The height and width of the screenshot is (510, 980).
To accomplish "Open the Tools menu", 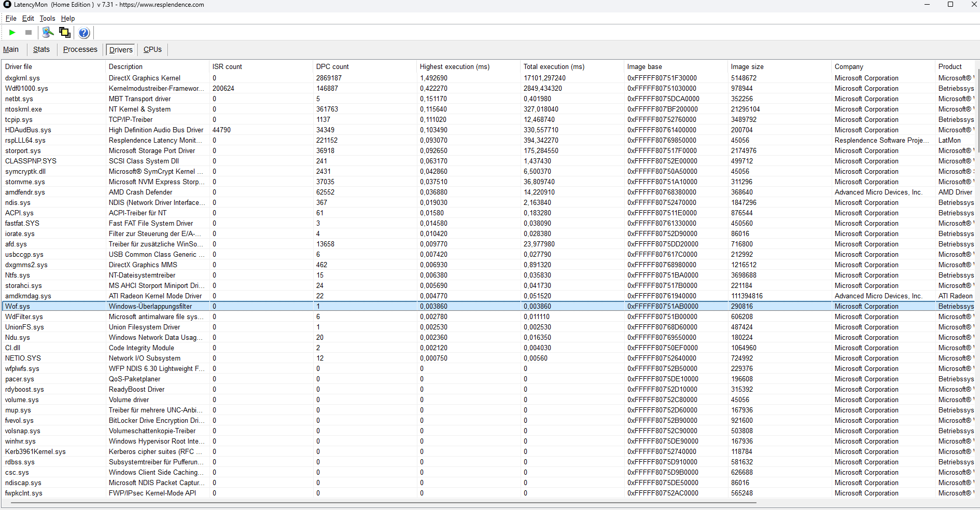I will pos(47,18).
